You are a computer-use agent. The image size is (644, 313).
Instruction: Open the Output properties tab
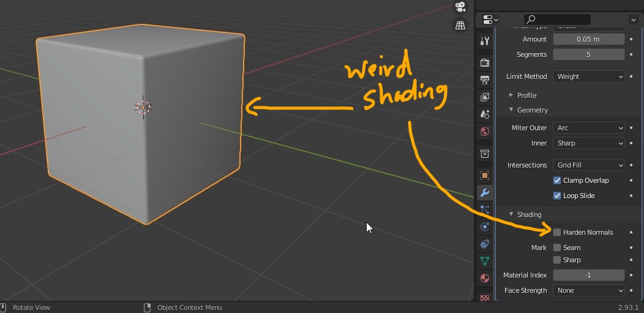point(485,79)
